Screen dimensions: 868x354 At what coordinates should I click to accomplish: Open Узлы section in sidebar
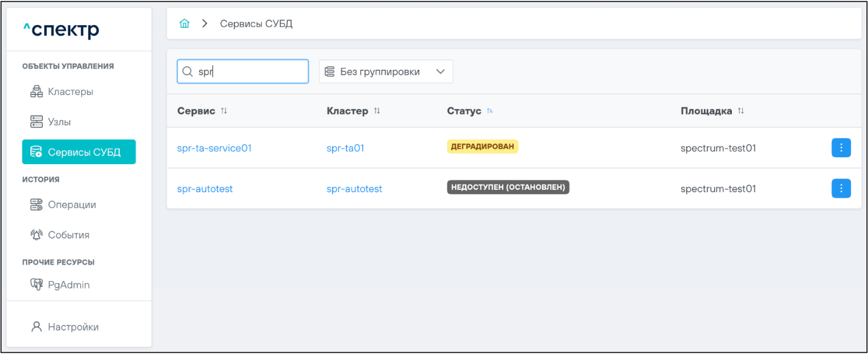59,122
